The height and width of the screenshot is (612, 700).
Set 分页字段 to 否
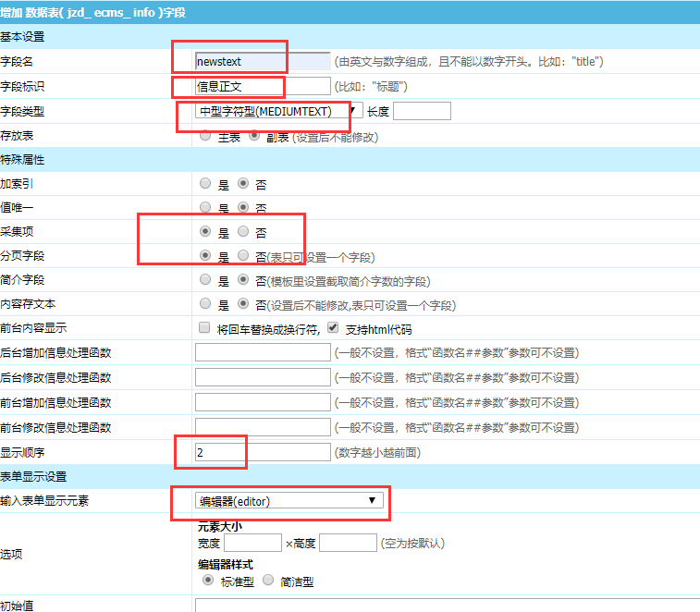point(243,255)
